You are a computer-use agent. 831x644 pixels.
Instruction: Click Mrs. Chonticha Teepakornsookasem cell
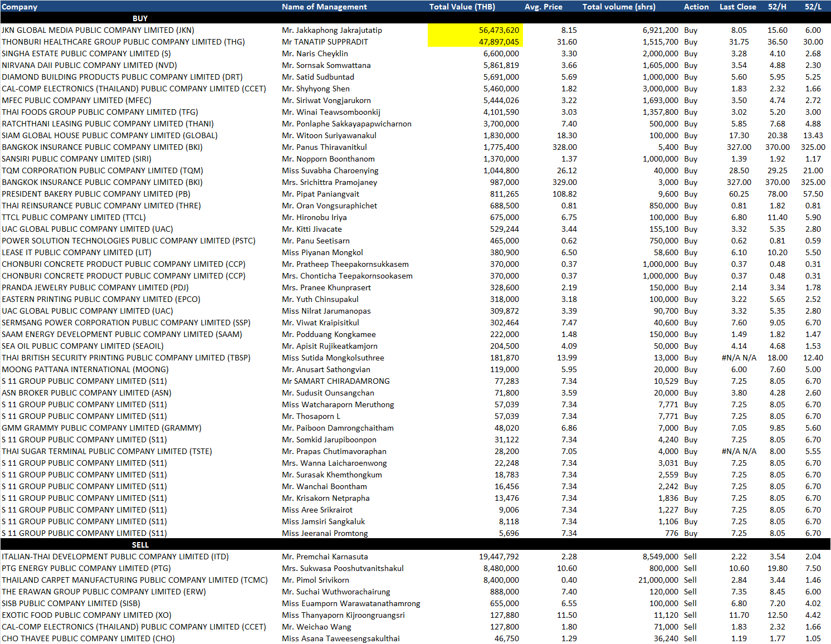point(347,276)
